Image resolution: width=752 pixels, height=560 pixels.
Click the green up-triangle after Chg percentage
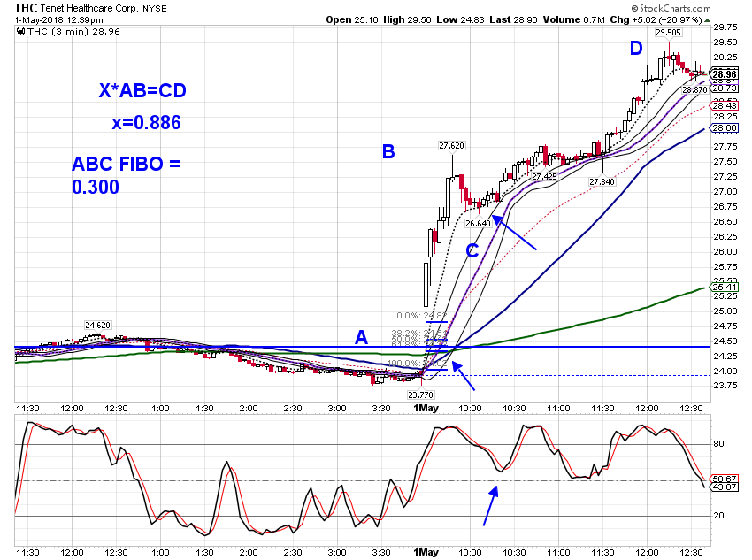tap(707, 20)
